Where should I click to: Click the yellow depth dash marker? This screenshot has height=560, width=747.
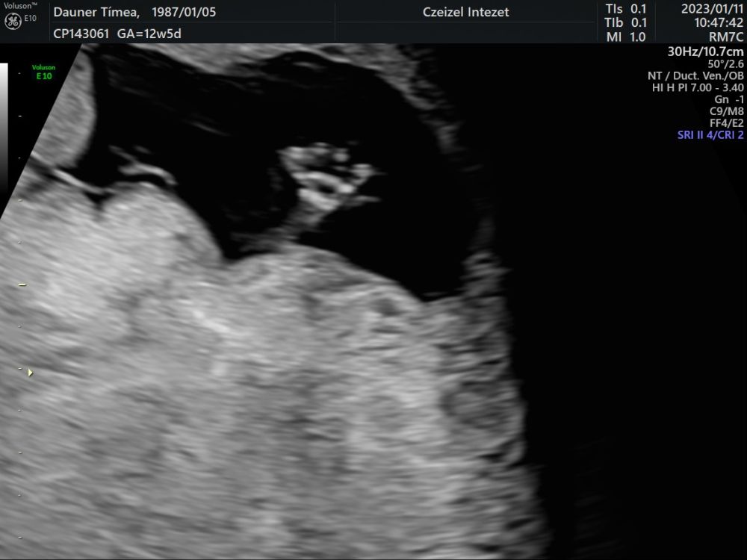(x=22, y=284)
